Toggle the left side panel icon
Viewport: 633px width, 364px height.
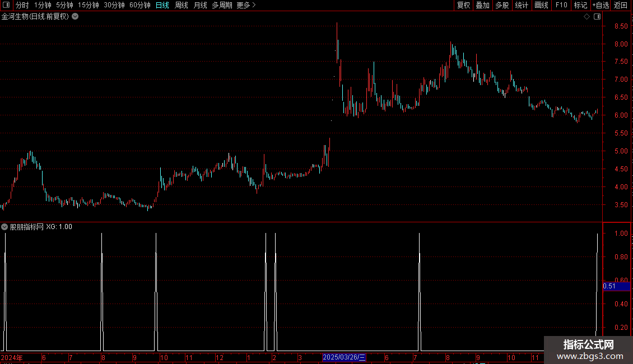[6, 5]
